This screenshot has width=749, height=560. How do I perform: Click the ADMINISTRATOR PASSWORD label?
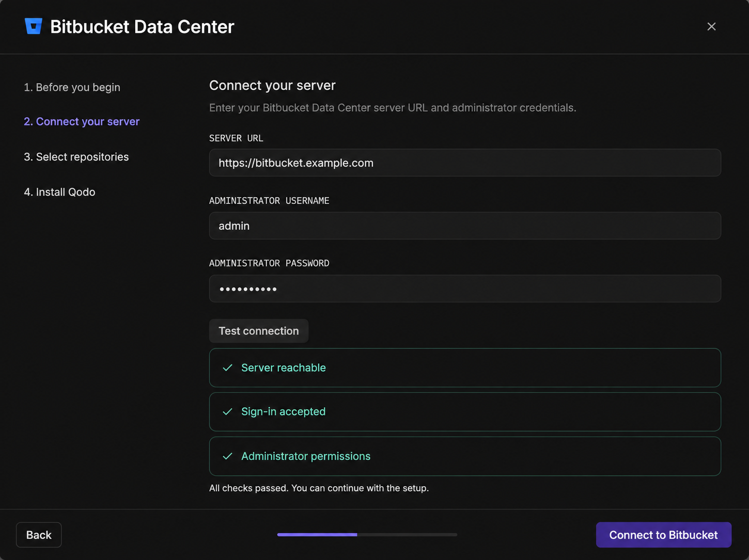(269, 263)
